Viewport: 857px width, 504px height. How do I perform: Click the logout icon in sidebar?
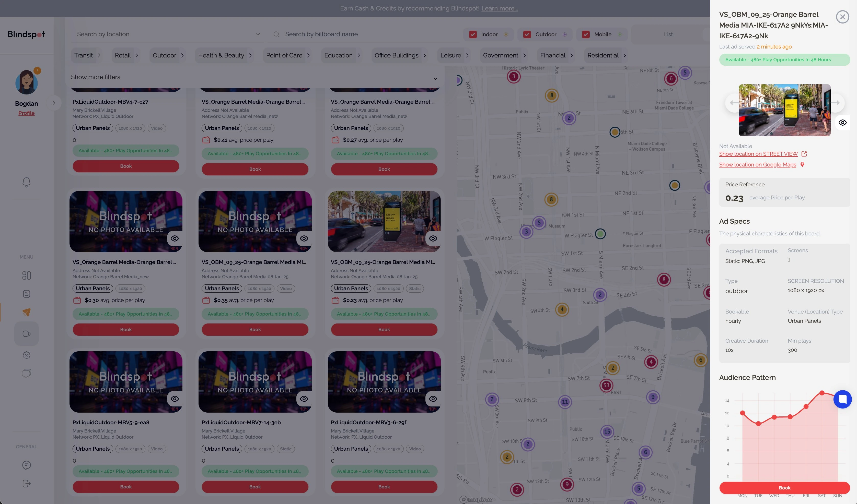tap(26, 483)
